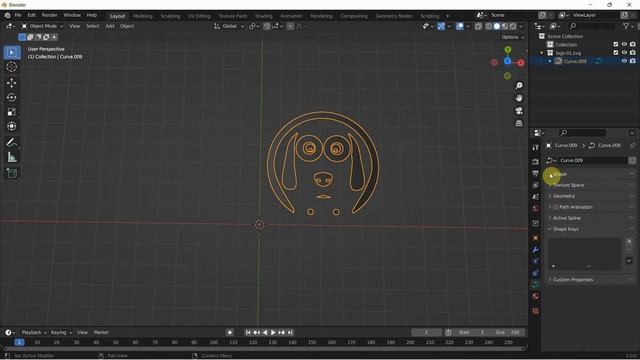Open the Physics properties tab
This screenshot has width=640, height=360.
536,261
